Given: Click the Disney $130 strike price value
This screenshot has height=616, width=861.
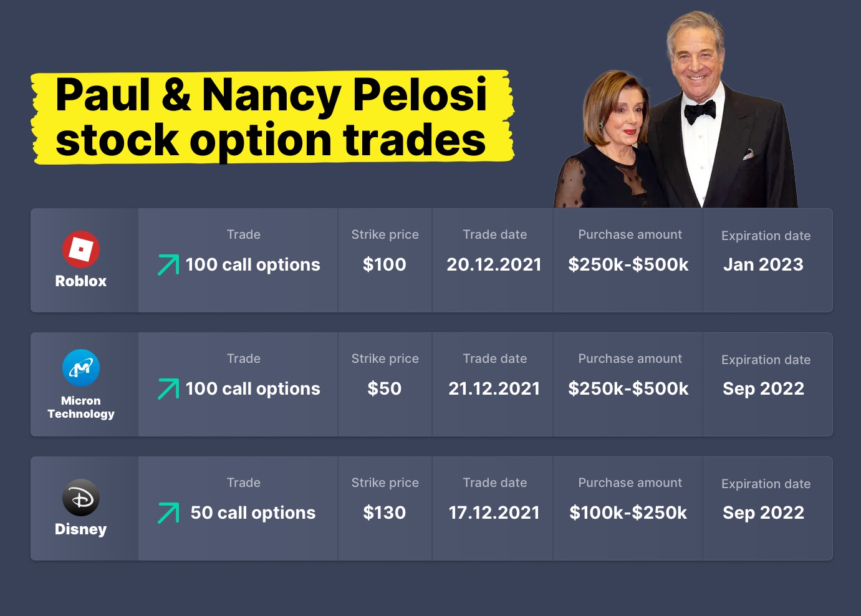Looking at the screenshot, I should tap(385, 513).
